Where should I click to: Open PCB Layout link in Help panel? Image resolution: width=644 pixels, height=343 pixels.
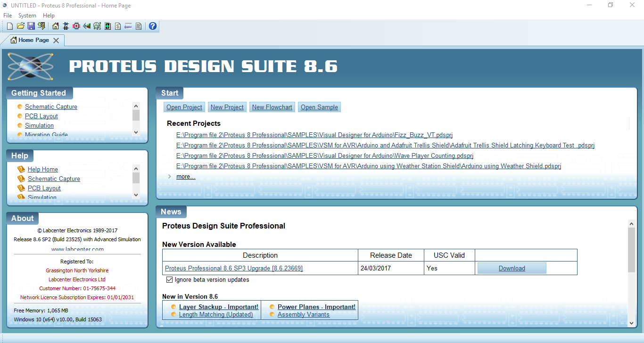[44, 188]
